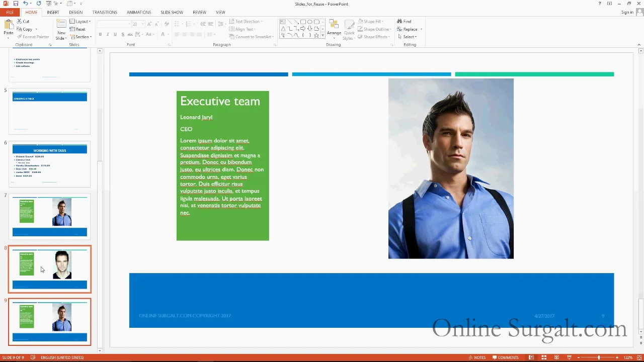Viewport: 644px width, 362px height.
Task: Toggle Italic formatting
Action: click(x=108, y=34)
